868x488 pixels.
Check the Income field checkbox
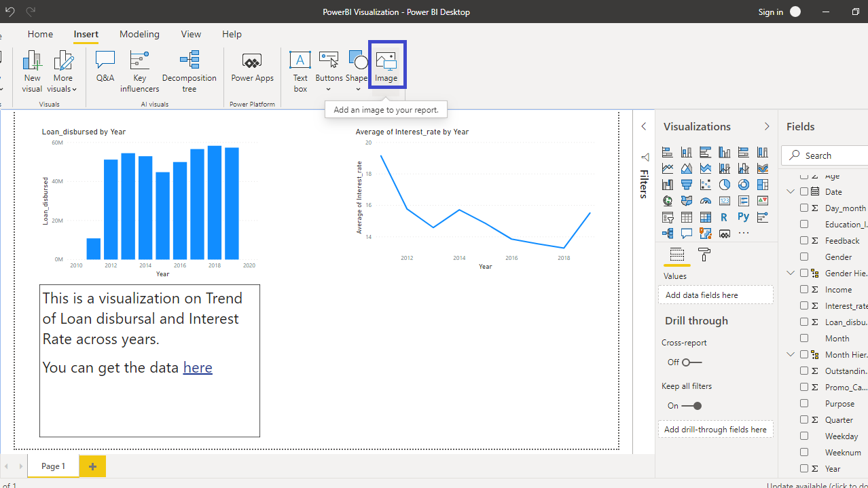point(804,290)
